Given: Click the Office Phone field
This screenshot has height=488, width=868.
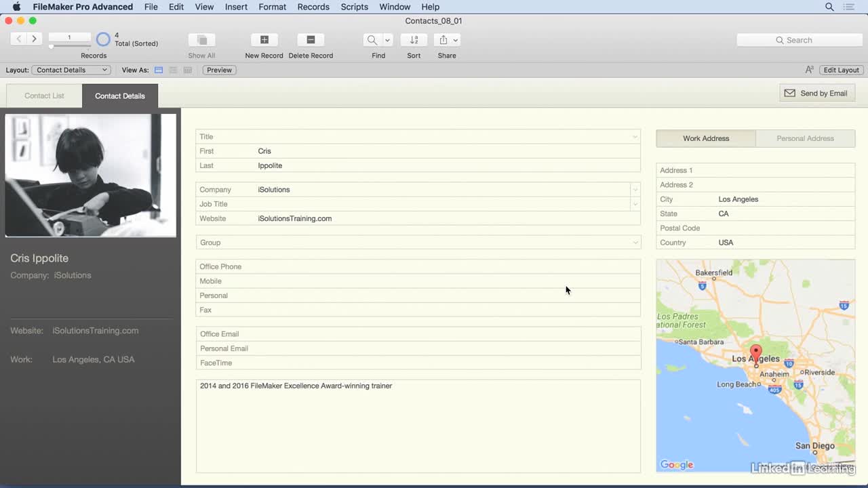Looking at the screenshot, I should tap(418, 266).
